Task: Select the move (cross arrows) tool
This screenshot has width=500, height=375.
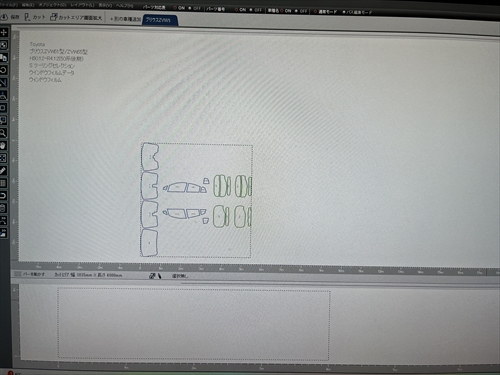Action: tap(4, 33)
